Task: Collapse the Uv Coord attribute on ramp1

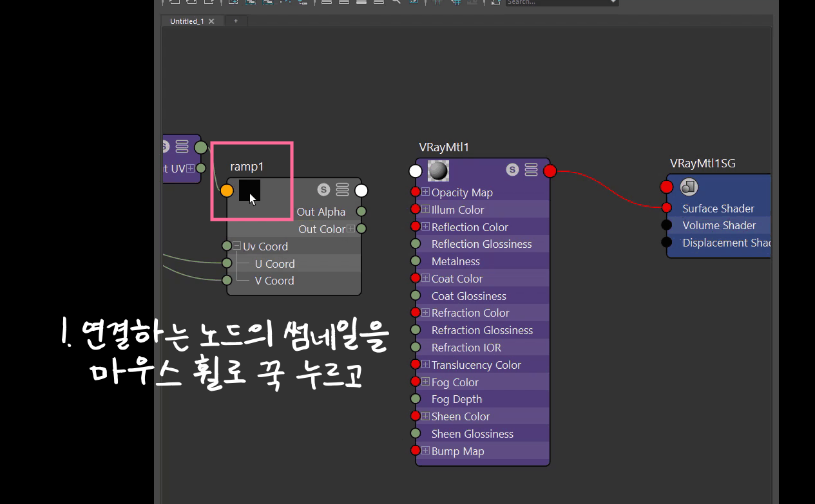Action: pos(236,246)
